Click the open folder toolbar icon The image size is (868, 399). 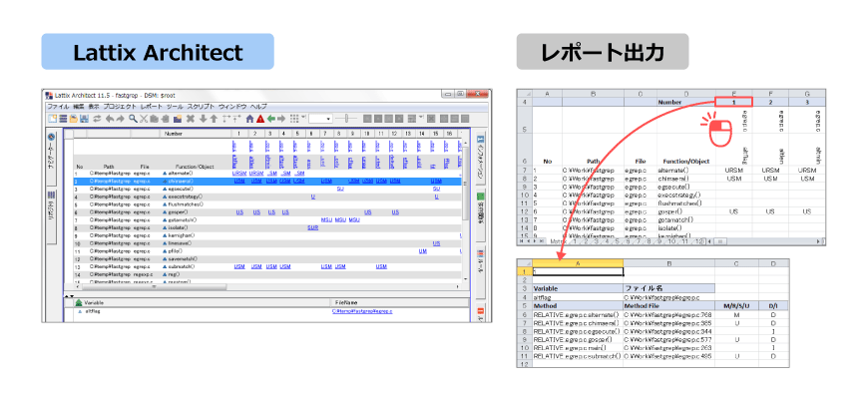[x=74, y=119]
